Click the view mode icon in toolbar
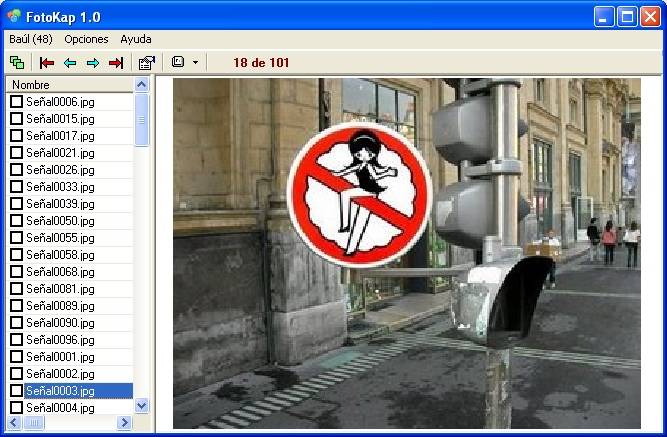This screenshot has height=437, width=667. 178,62
